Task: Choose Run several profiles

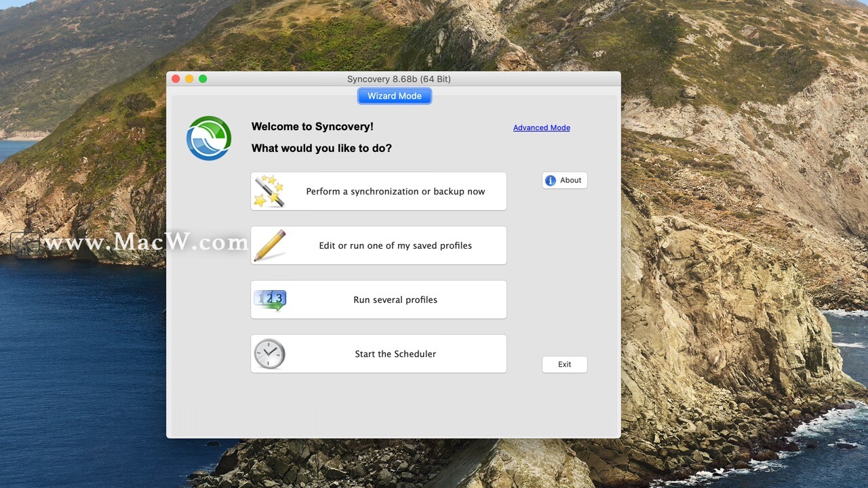Action: coord(378,300)
